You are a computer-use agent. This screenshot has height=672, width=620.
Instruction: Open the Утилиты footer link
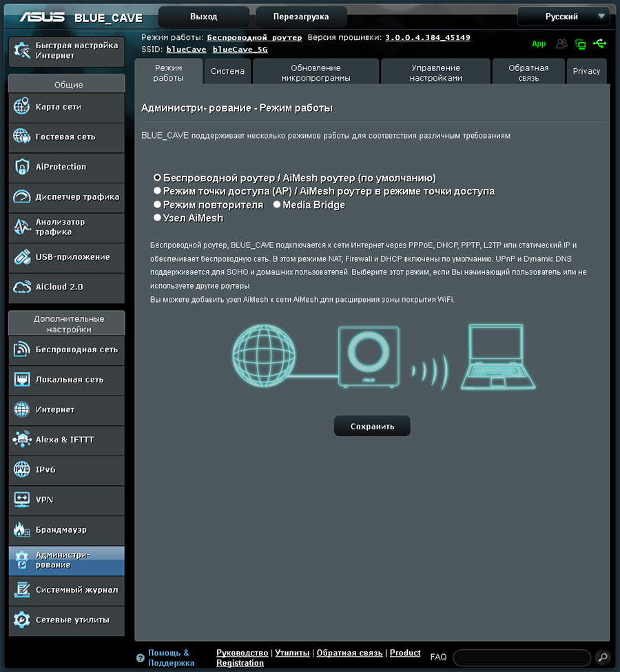[292, 653]
